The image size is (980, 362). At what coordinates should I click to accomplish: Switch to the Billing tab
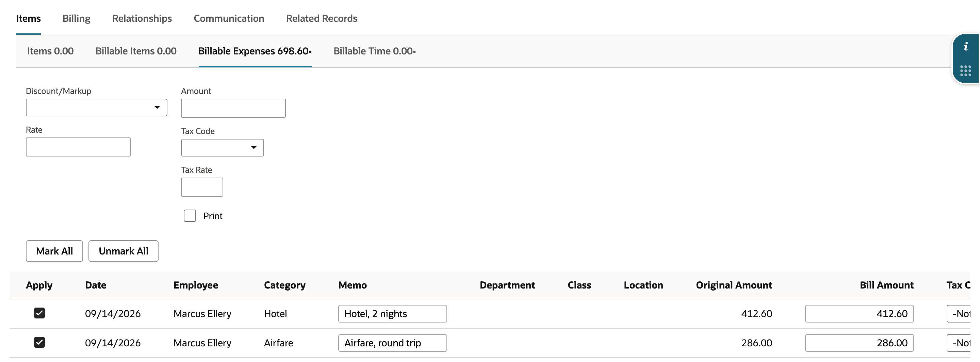(77, 18)
